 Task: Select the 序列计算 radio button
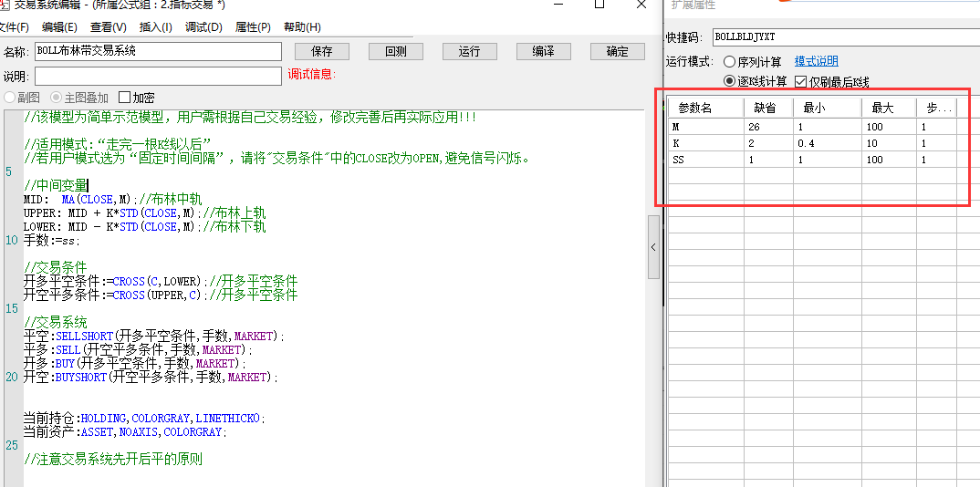pos(730,62)
